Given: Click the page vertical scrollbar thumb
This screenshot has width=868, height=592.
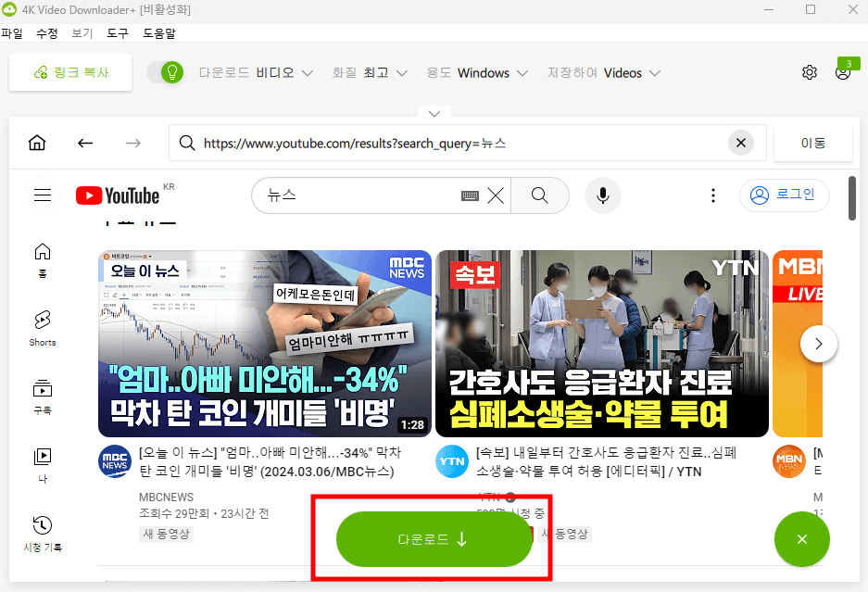Looking at the screenshot, I should [x=852, y=197].
